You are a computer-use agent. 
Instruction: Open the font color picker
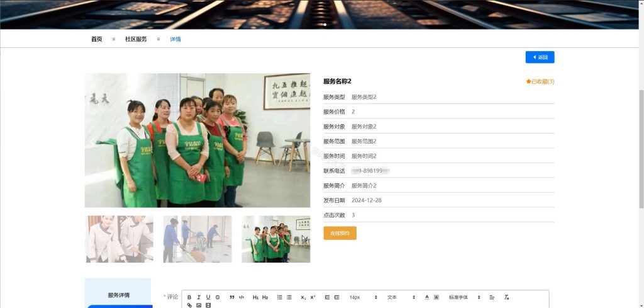click(427, 297)
